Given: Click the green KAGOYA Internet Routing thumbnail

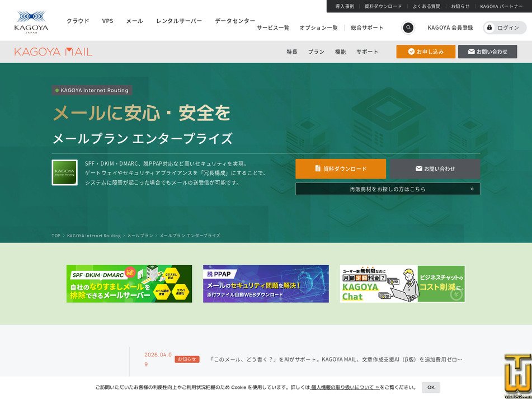Looking at the screenshot, I should pos(64,172).
